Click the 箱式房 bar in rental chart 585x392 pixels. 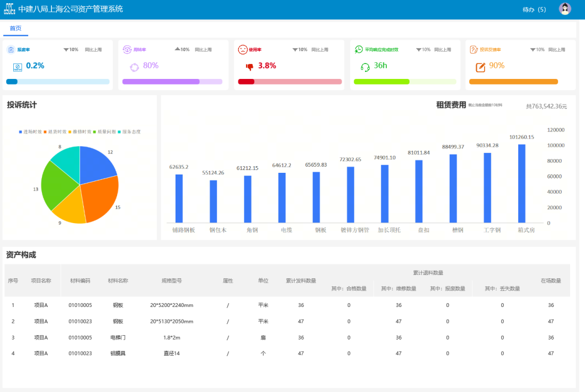tap(522, 183)
